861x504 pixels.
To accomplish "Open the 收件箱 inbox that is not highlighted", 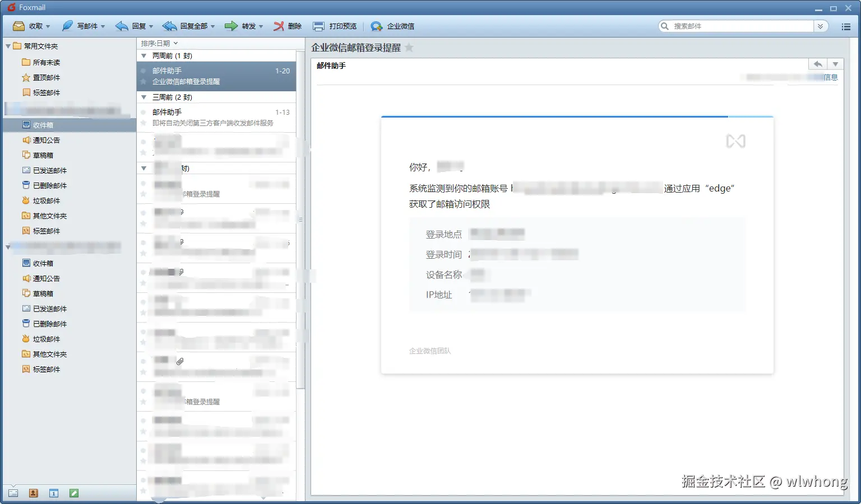I will click(x=38, y=263).
